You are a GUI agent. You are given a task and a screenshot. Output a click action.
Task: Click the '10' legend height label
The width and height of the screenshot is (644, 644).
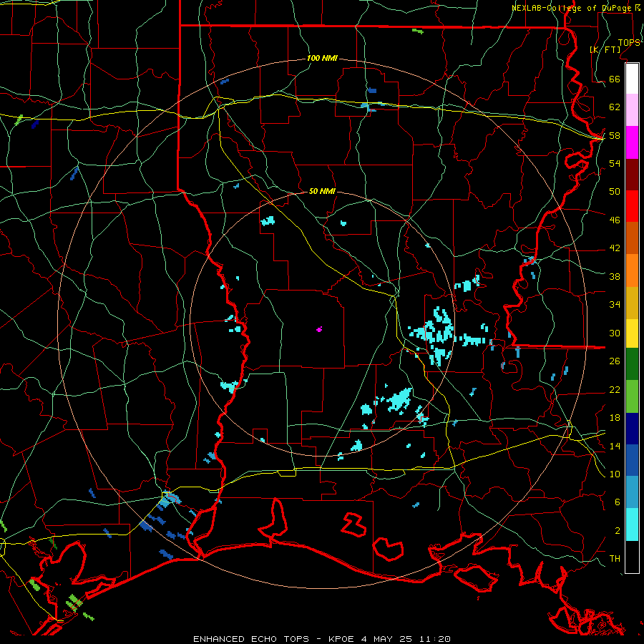point(615,474)
